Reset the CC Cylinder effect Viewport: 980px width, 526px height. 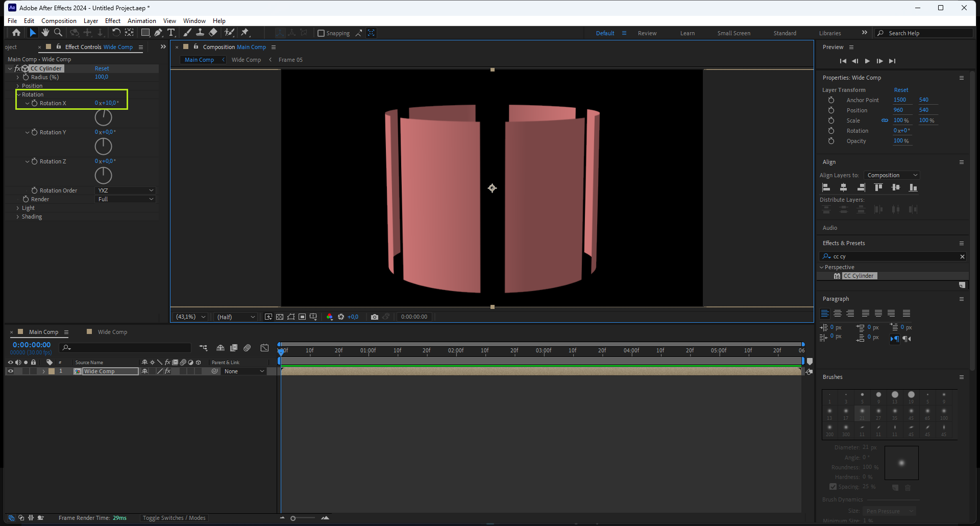(x=102, y=68)
